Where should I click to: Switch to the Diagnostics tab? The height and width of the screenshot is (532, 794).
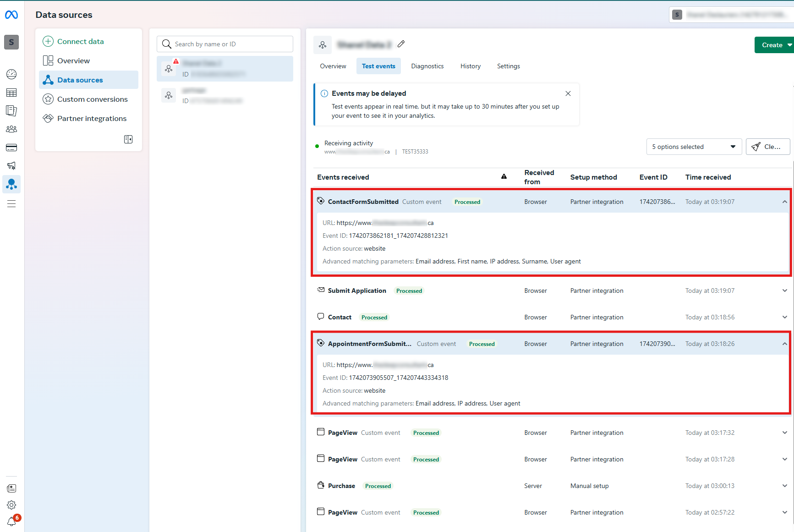tap(427, 66)
